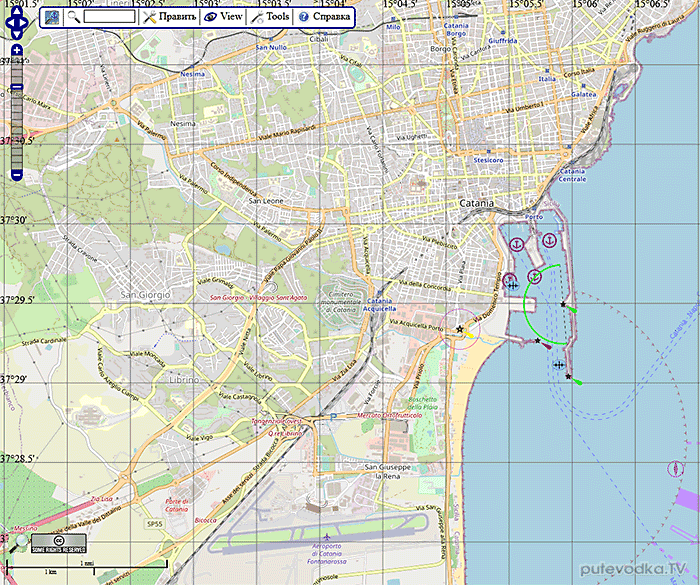Click the SP55 road shield
This screenshot has width=700, height=585.
154,523
